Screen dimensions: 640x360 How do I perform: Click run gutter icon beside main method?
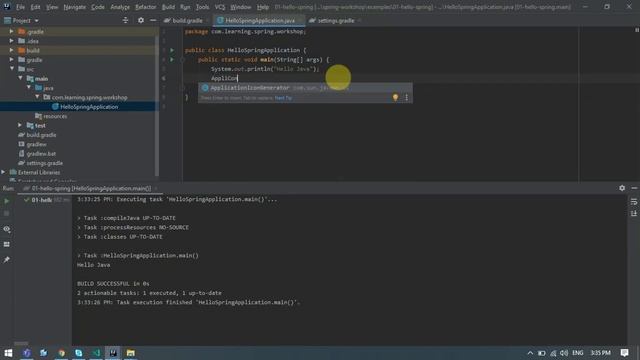pos(172,60)
